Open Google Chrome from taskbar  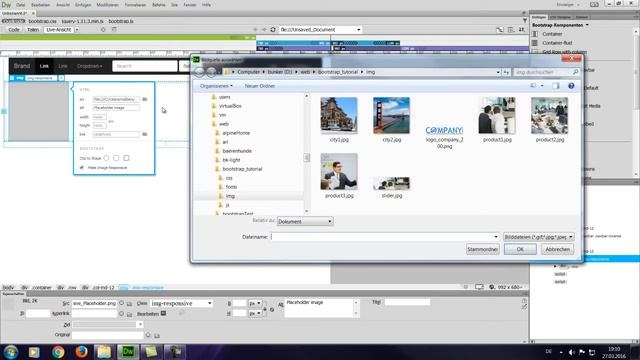58,352
